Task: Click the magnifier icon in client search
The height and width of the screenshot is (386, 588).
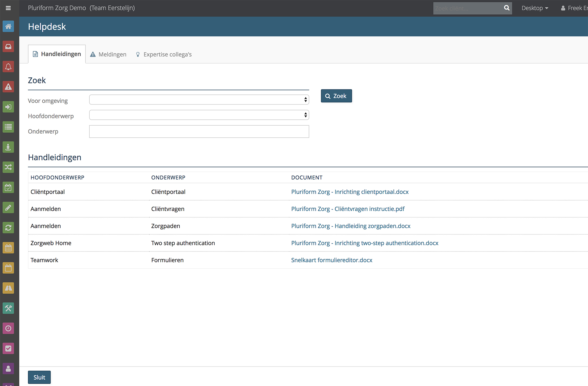Action: (x=507, y=8)
